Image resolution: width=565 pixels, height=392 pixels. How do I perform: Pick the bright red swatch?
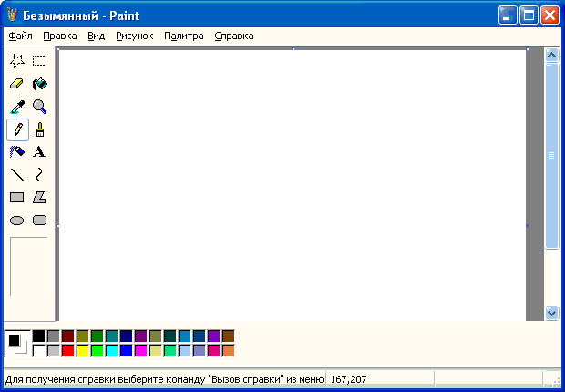68,351
